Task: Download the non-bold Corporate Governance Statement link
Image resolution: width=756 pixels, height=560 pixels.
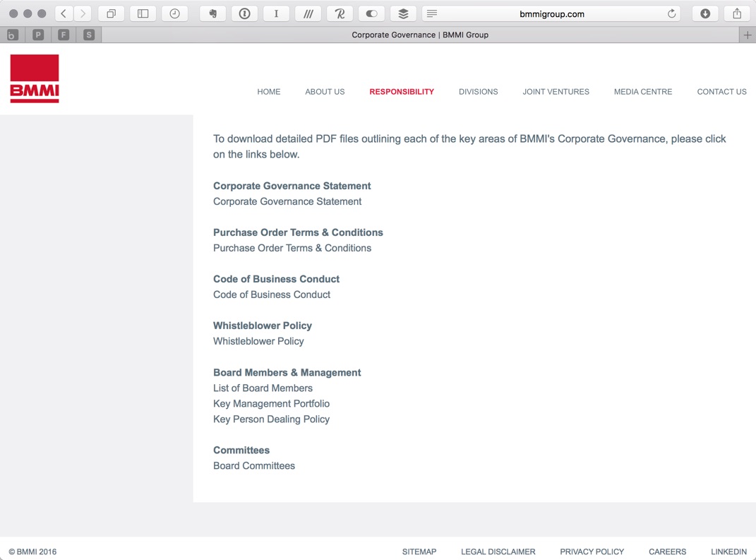Action: (287, 202)
